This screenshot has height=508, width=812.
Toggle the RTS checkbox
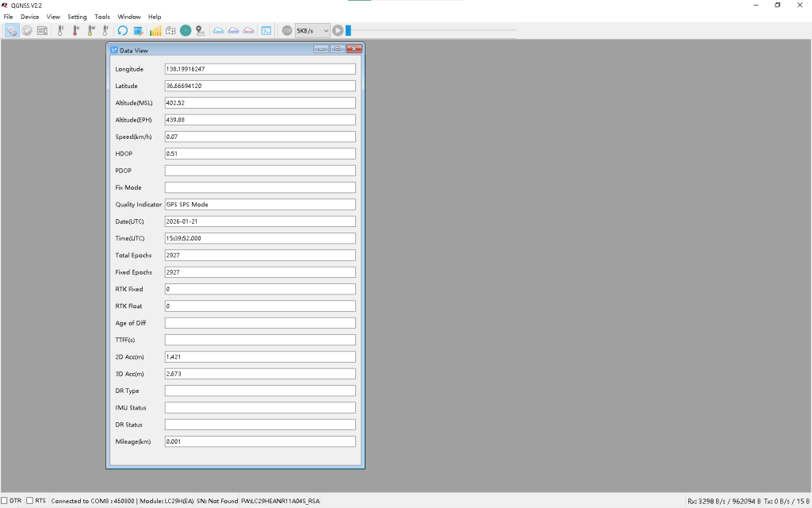[x=30, y=501]
